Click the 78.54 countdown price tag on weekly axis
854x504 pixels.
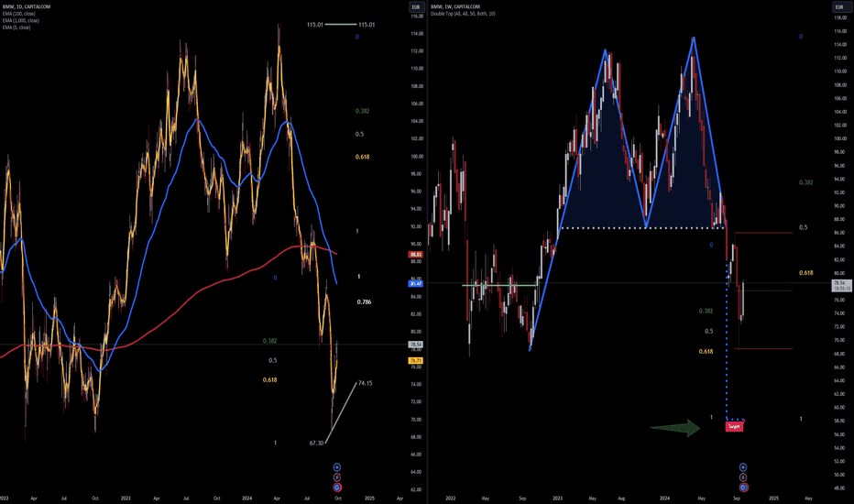[x=841, y=286]
